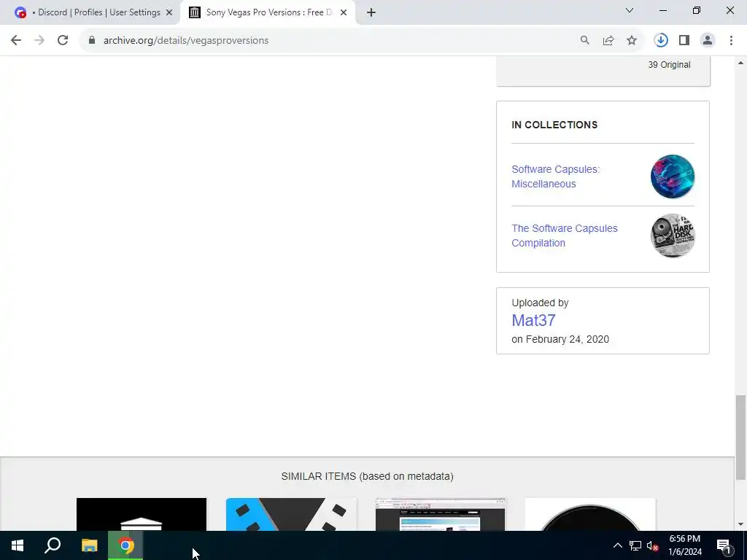Click the page vertical scrollbar thumb
The width and height of the screenshot is (747, 560).
coord(741,437)
